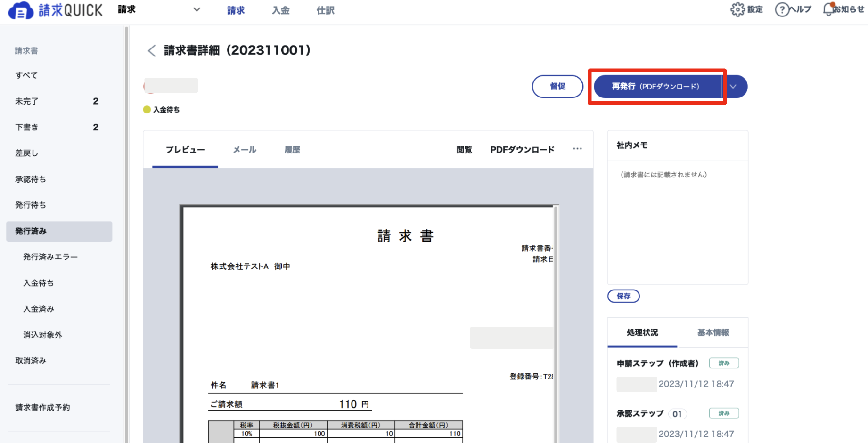Screen dimensions: 868x443
Task: Open 入金済み in the sidebar
Action: point(39,309)
